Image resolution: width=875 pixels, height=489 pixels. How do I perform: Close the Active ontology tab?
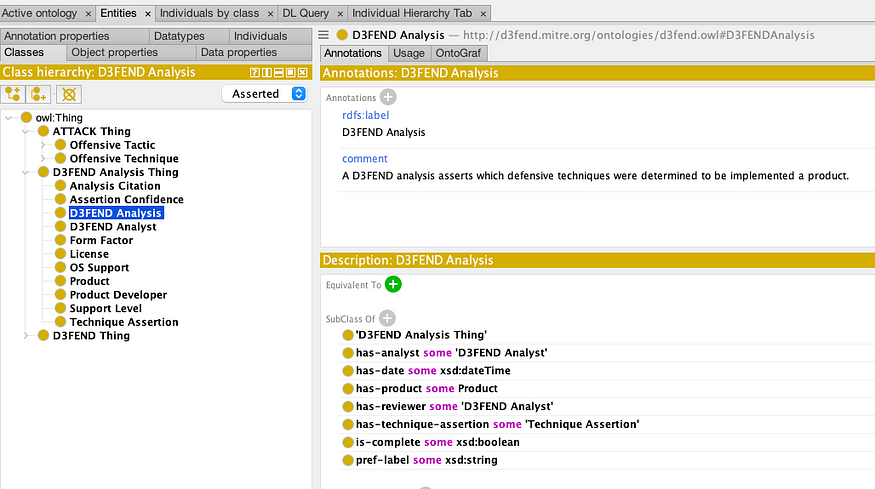pos(88,13)
